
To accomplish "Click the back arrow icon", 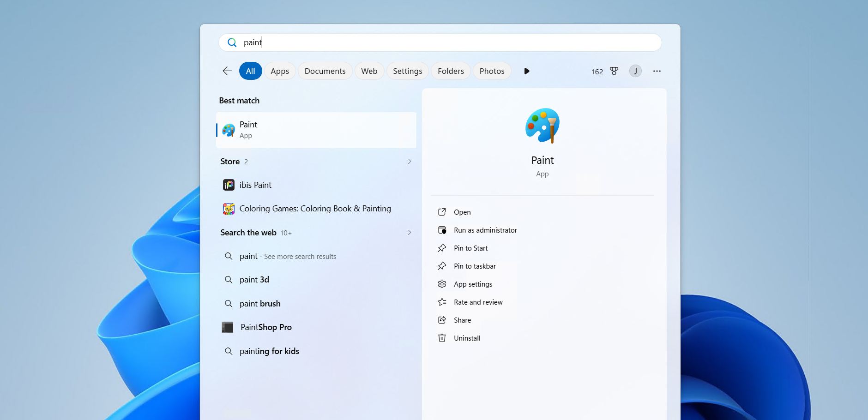I will point(227,71).
